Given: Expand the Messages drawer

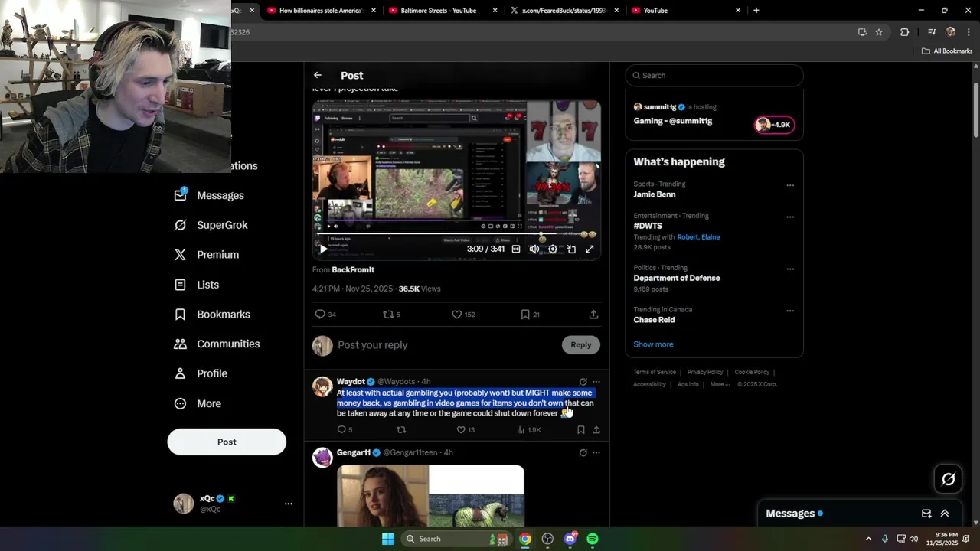Looking at the screenshot, I should pos(945,514).
